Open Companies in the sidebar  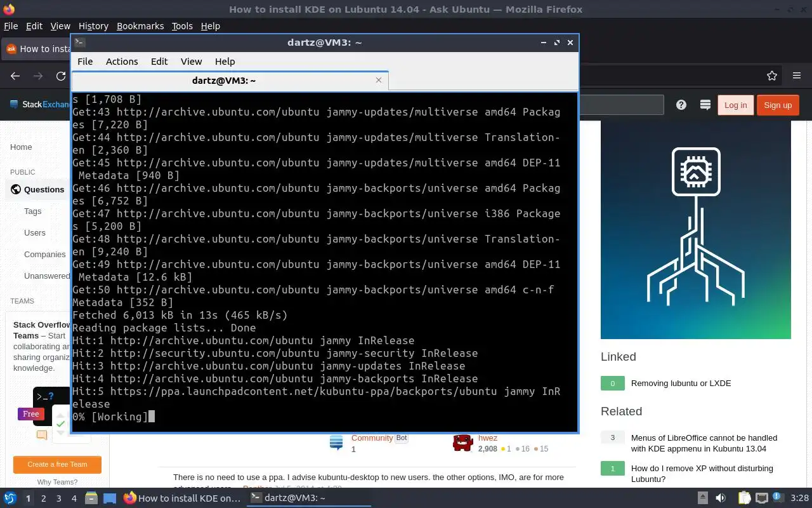(45, 254)
